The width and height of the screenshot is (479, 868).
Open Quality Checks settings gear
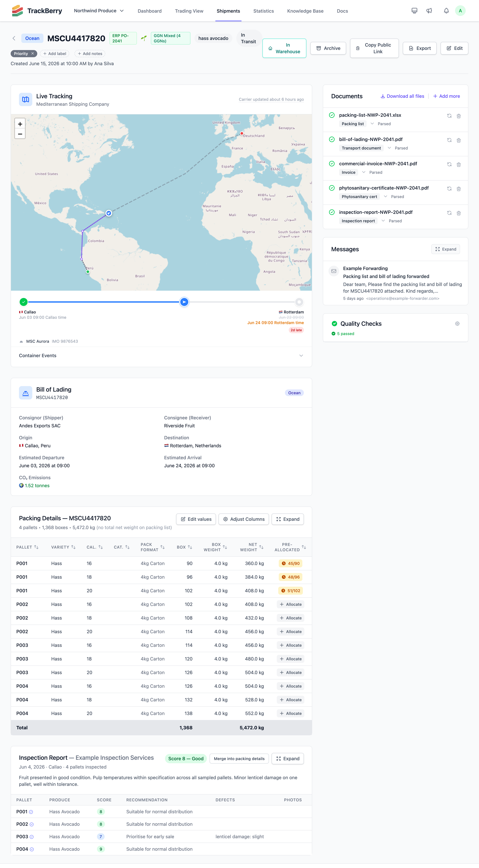[x=457, y=323]
